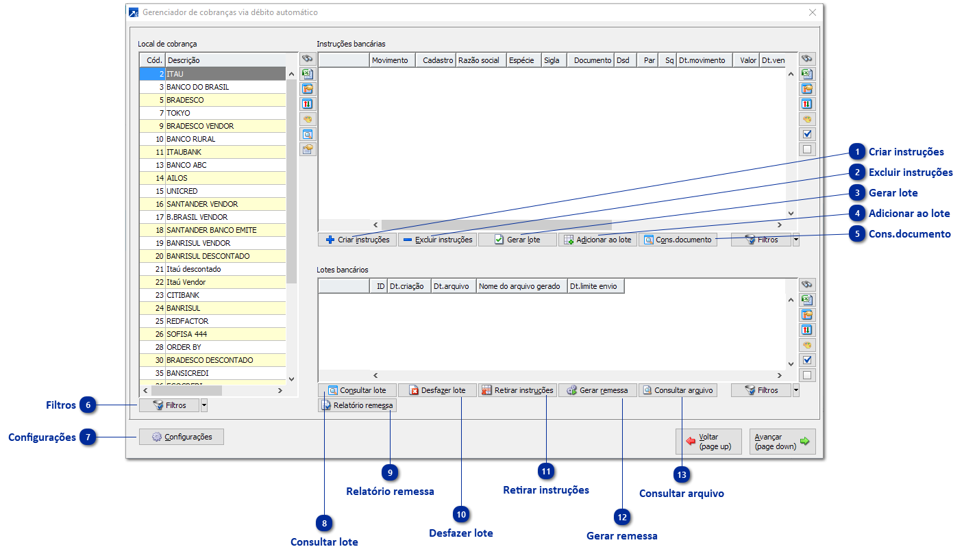Image resolution: width=964 pixels, height=560 pixels.
Task: Click the Adicionar ao lote button
Action: (x=597, y=240)
